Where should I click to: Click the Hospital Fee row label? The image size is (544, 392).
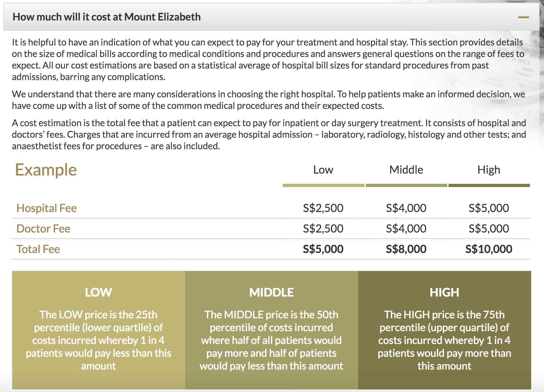pyautogui.click(x=46, y=208)
